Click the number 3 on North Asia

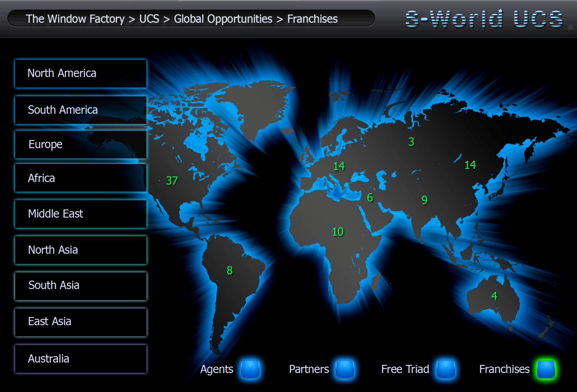click(x=411, y=142)
